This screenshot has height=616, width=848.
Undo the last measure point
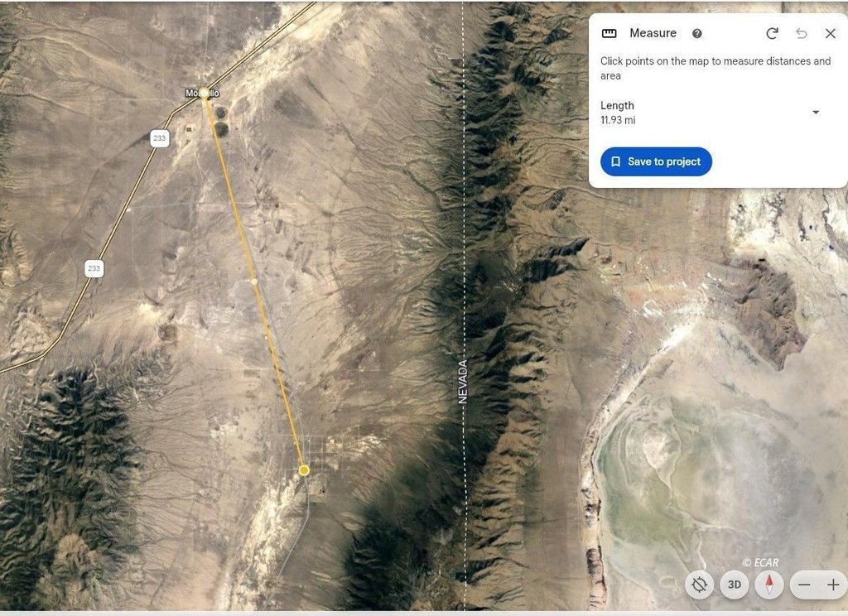pos(802,33)
